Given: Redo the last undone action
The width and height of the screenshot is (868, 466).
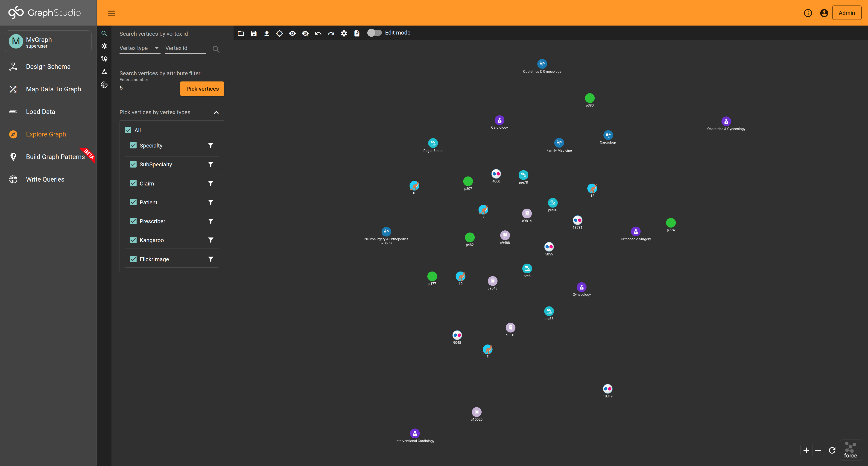Looking at the screenshot, I should click(330, 33).
